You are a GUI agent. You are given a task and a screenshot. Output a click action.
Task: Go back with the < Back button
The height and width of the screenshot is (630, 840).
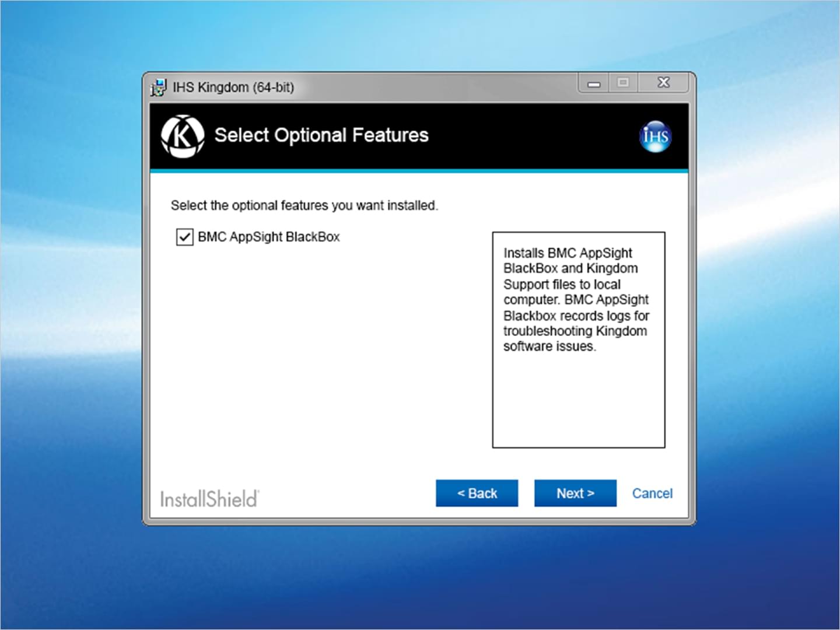coord(477,494)
